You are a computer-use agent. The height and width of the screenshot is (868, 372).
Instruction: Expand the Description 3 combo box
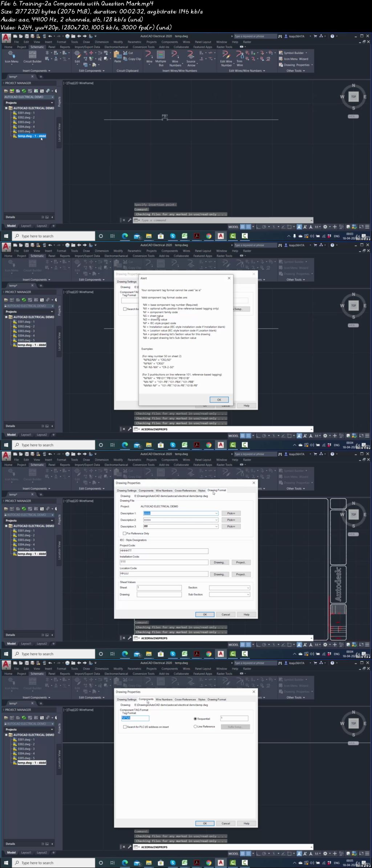tap(216, 526)
